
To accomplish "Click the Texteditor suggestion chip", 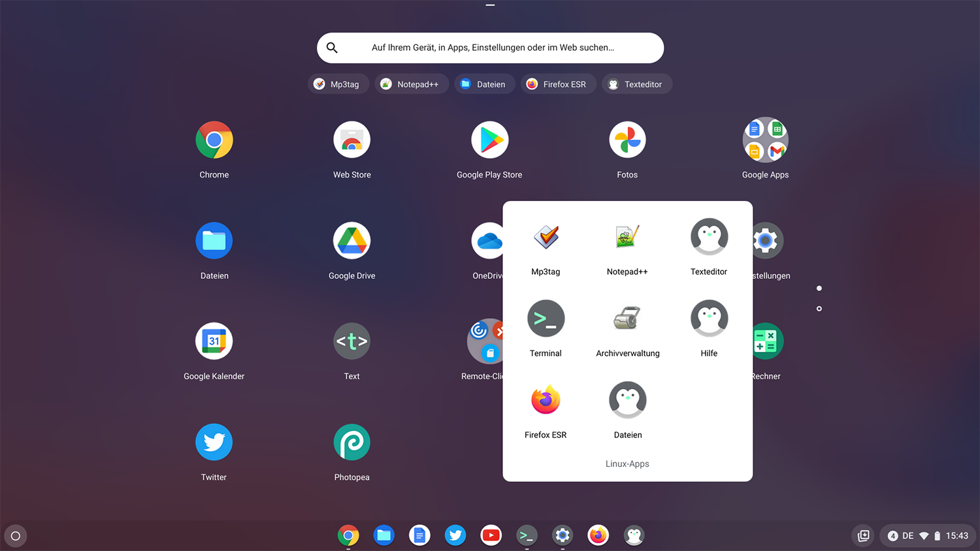I will [637, 84].
